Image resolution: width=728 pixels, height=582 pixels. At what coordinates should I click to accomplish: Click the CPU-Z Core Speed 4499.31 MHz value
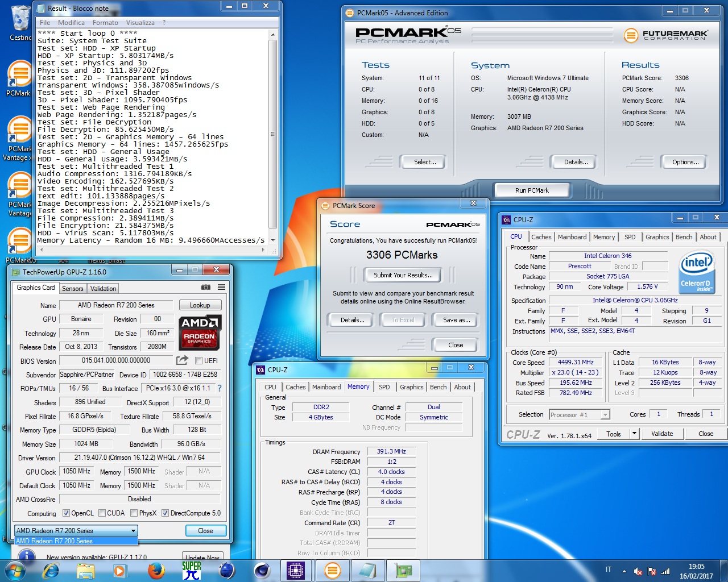[x=576, y=362]
